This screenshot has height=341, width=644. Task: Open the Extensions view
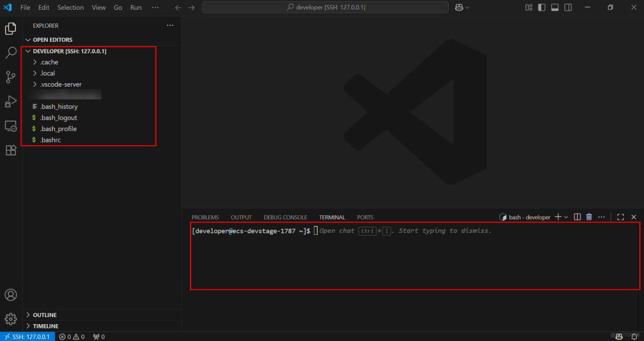tap(11, 150)
